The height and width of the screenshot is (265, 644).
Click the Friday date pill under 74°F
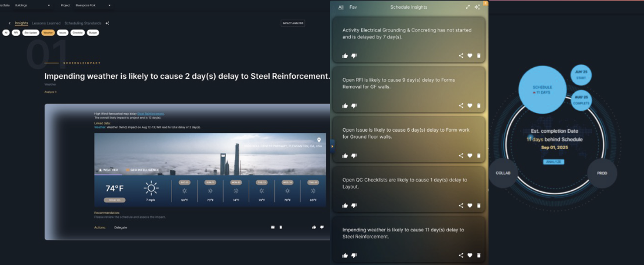point(115,200)
